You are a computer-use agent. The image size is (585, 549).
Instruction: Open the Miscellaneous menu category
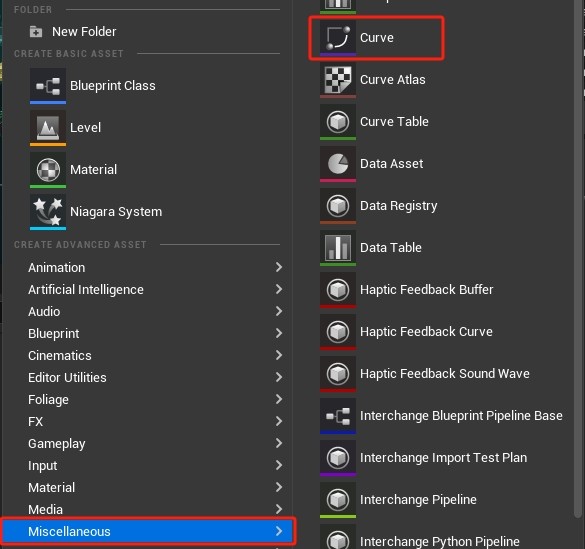[x=148, y=531]
